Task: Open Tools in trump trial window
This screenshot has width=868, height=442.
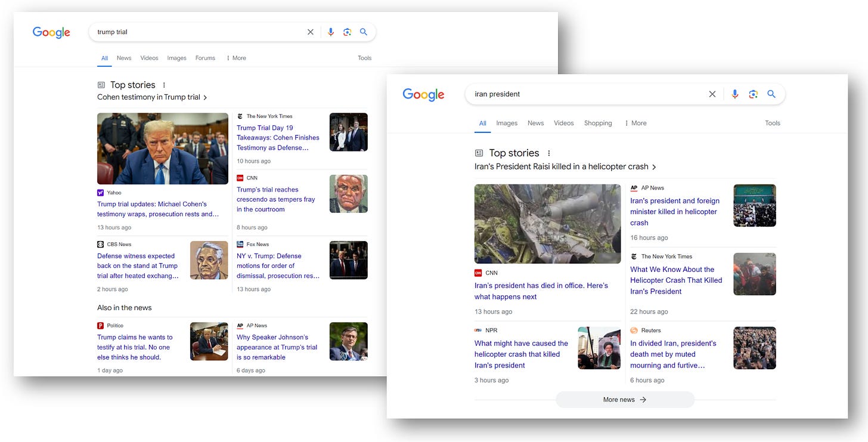Action: tap(365, 58)
